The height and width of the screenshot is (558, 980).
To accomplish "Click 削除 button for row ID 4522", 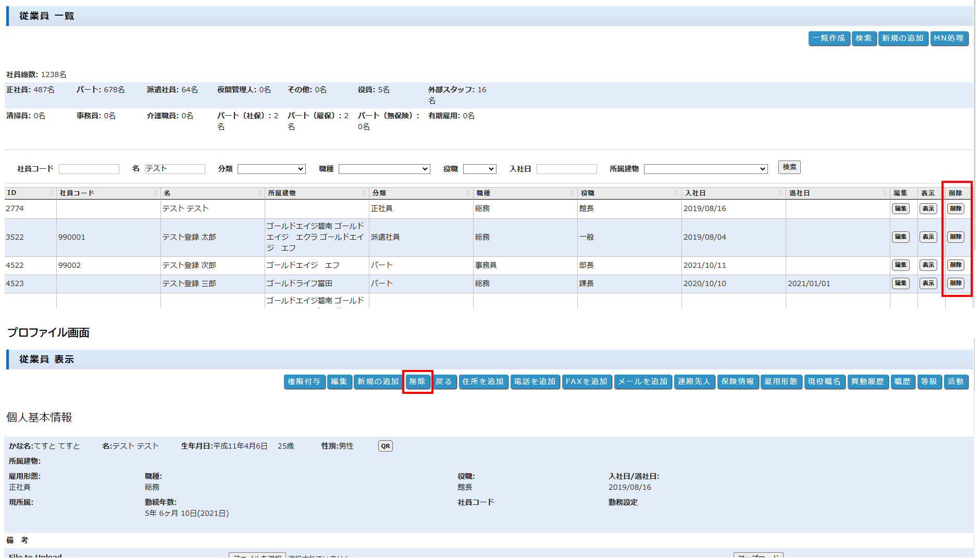I will pos(956,265).
